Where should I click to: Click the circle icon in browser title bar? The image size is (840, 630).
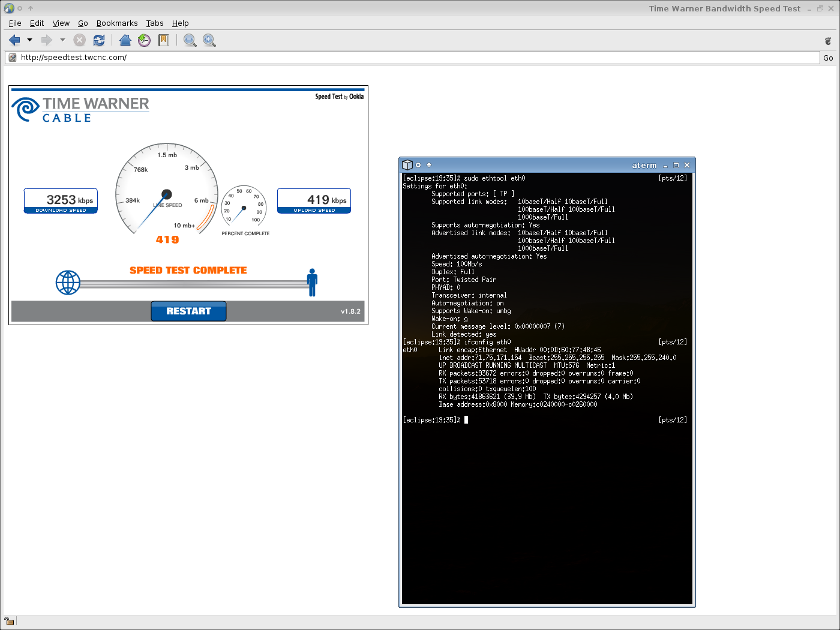[x=20, y=8]
